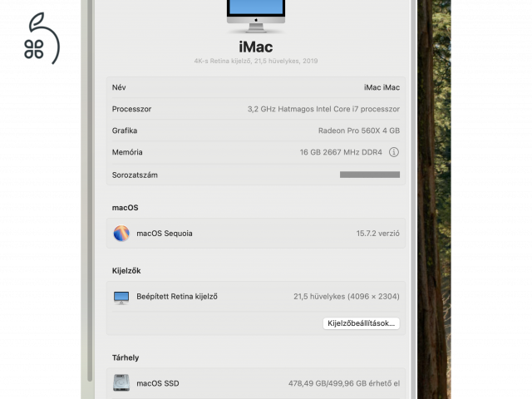Click the "macOS" section heading

[126, 208]
